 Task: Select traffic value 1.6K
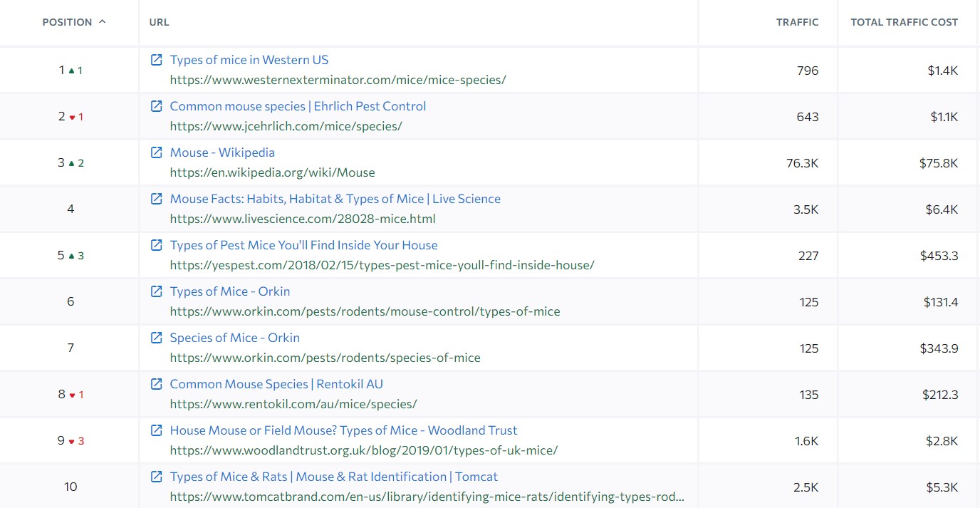pyautogui.click(x=807, y=441)
